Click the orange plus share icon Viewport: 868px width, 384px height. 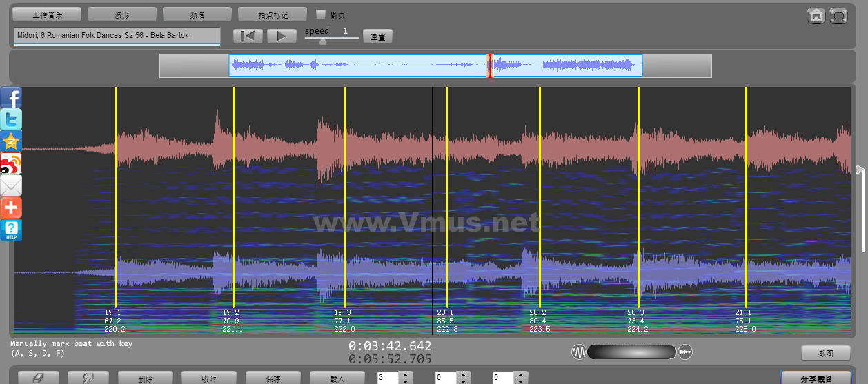[11, 208]
